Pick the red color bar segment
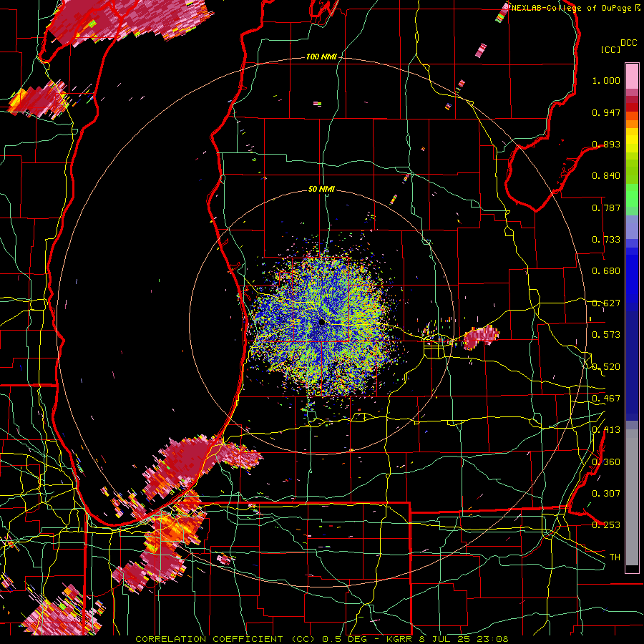The image size is (644, 644). tap(632, 107)
